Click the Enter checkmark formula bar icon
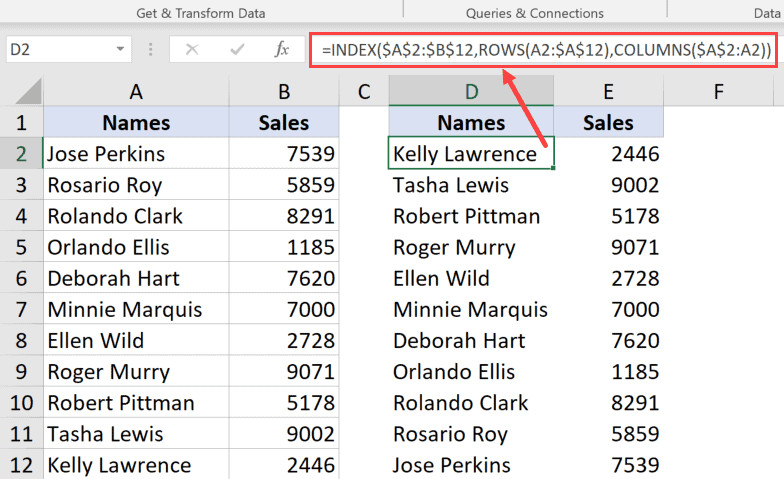This screenshot has height=479, width=784. [x=237, y=49]
